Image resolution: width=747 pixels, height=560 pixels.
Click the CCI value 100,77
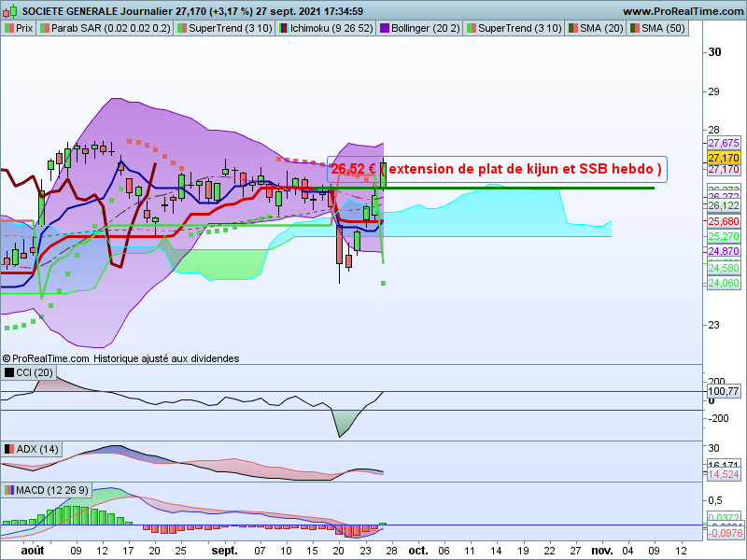723,391
